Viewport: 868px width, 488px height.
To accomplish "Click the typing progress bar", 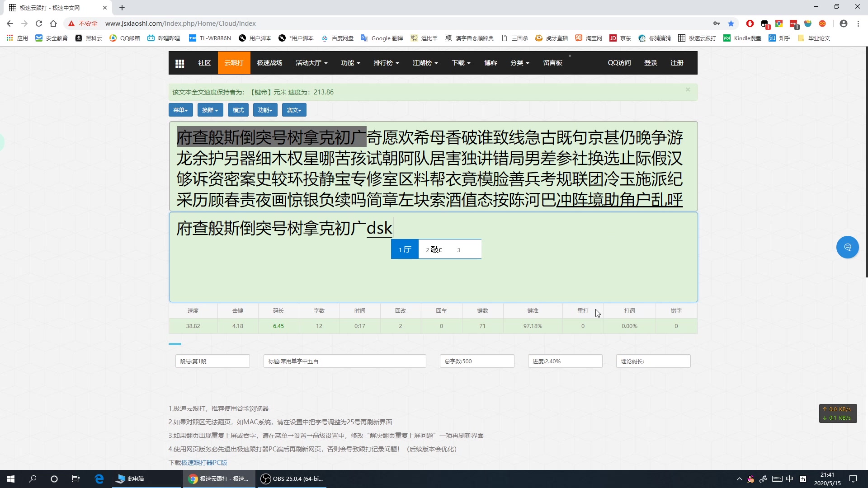I will coord(175,344).
